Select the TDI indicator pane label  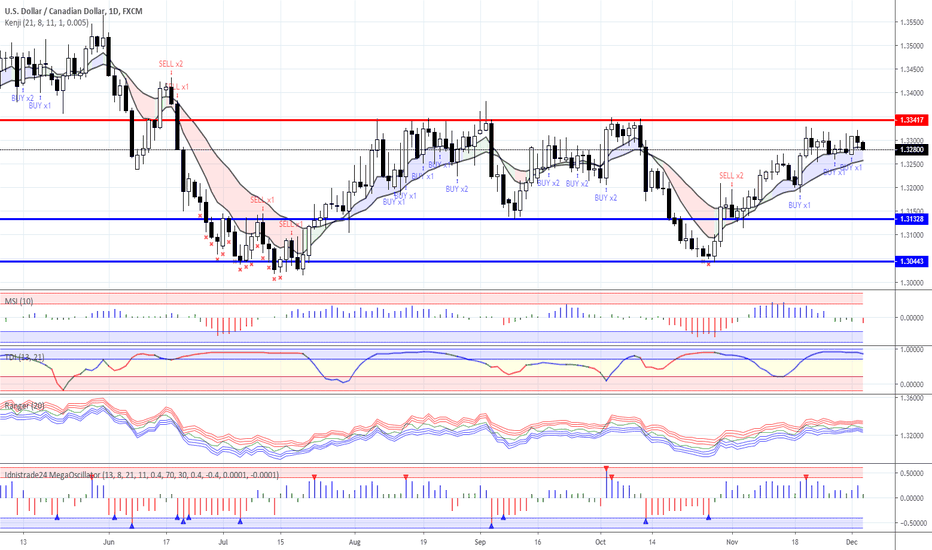click(24, 356)
